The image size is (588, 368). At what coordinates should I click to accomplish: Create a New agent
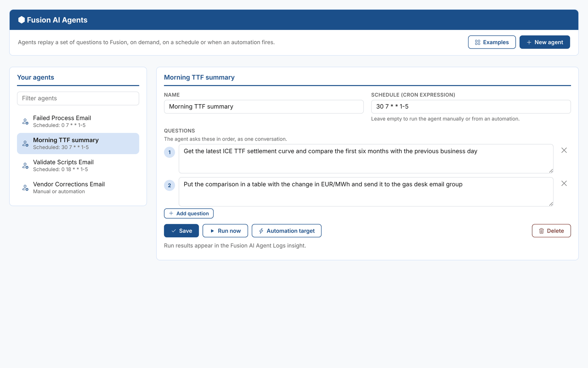545,42
